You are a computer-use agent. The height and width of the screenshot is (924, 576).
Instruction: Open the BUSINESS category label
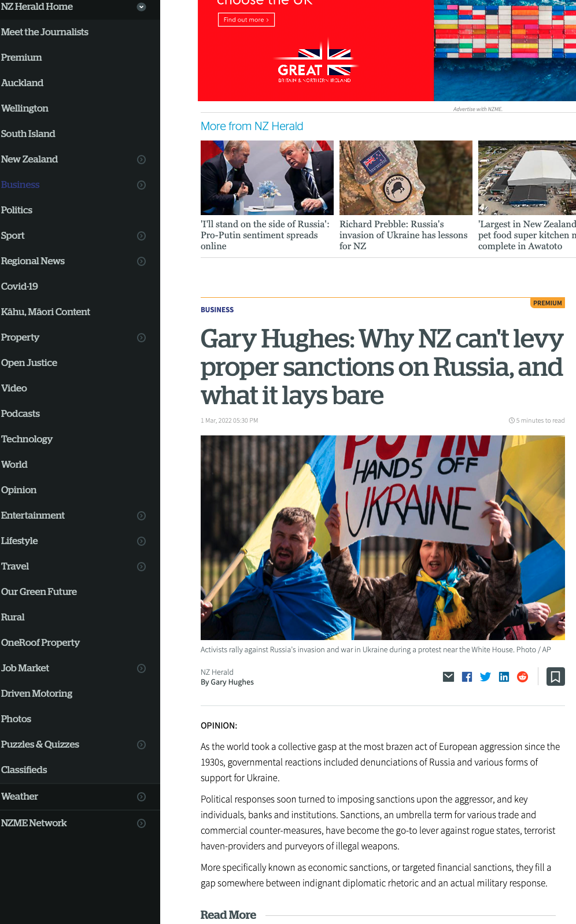[217, 310]
